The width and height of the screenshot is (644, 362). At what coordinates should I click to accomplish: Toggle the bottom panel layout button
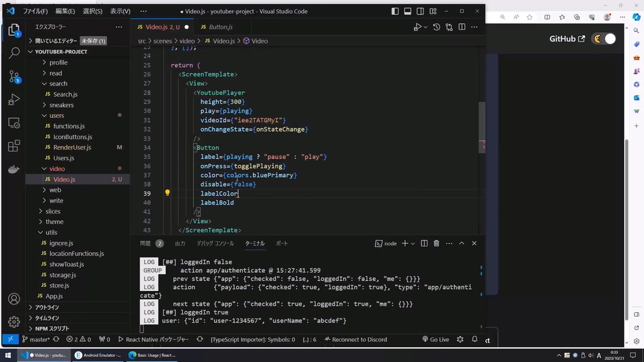(x=407, y=11)
